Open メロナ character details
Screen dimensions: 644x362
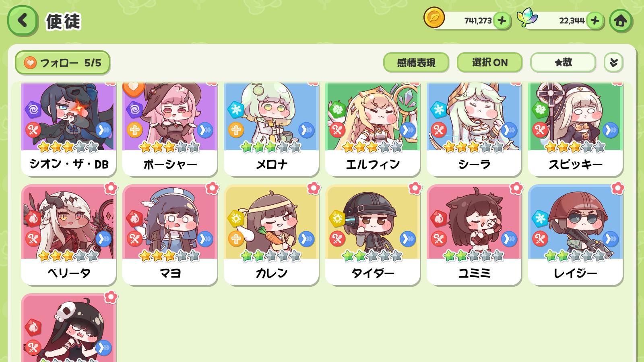[271, 129]
